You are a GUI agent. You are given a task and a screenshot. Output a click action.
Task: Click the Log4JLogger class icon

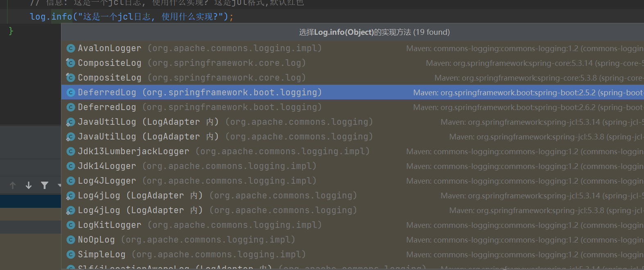click(x=71, y=181)
